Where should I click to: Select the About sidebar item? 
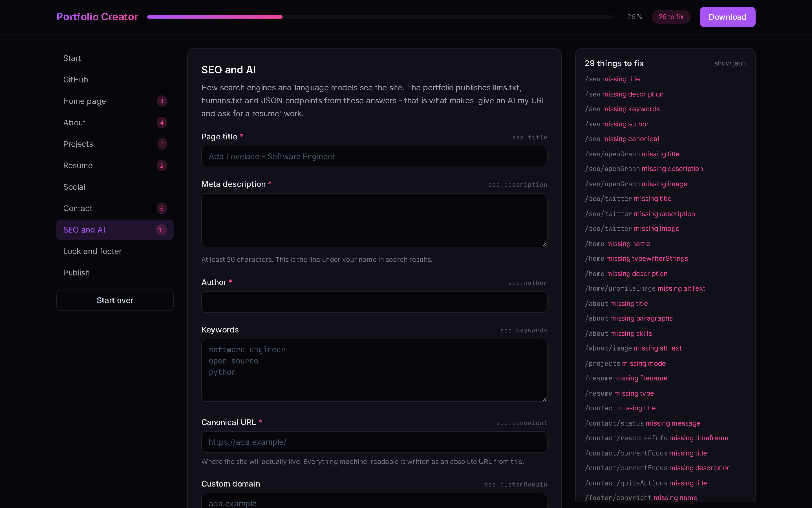[115, 123]
